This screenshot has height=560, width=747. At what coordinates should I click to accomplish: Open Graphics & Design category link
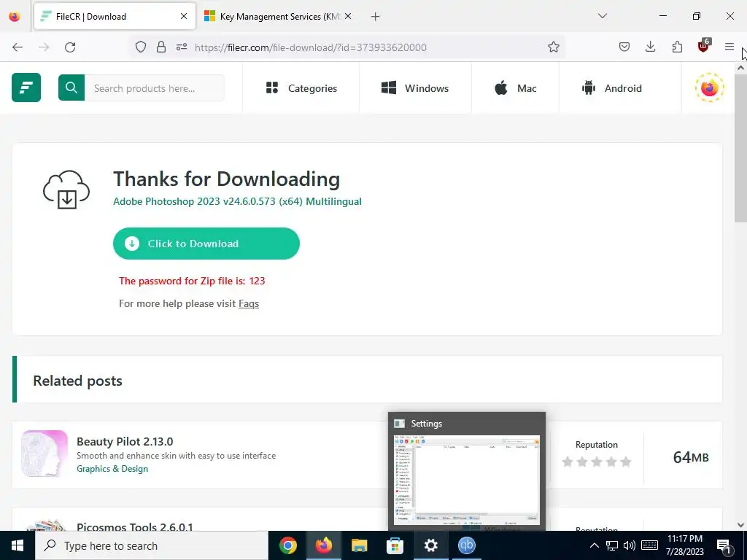[112, 469]
